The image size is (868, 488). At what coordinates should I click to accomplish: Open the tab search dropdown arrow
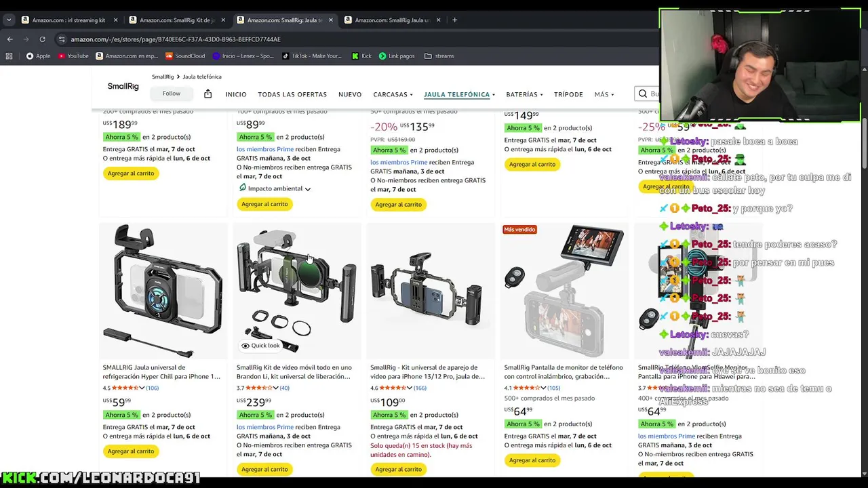(x=9, y=20)
